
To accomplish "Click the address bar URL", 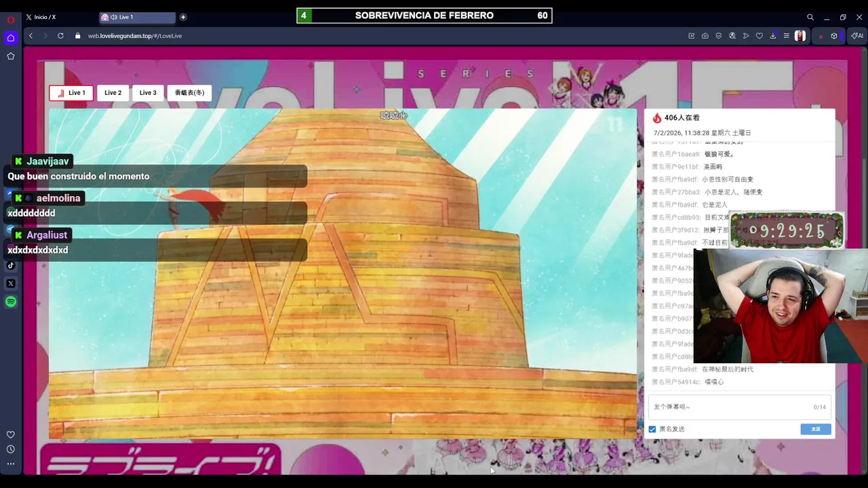I will click(135, 36).
